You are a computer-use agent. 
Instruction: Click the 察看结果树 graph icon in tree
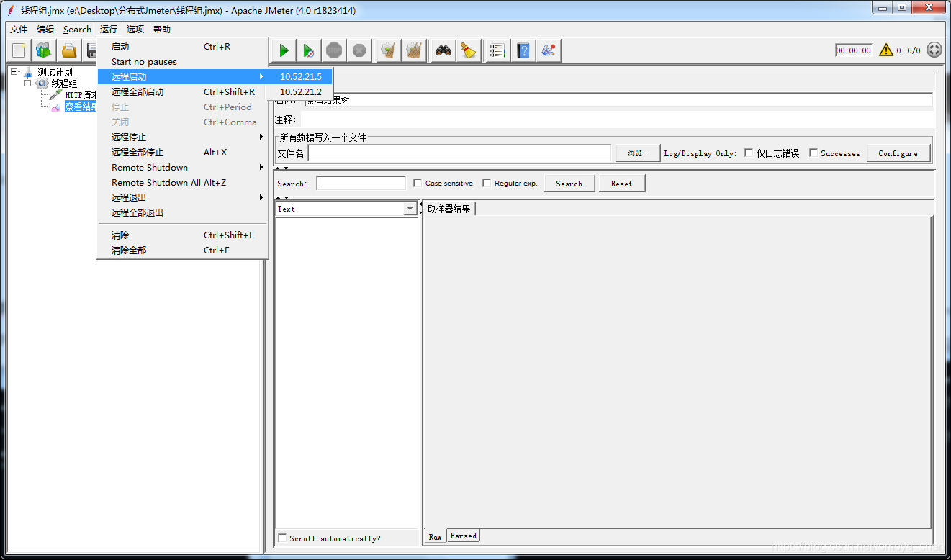(55, 107)
